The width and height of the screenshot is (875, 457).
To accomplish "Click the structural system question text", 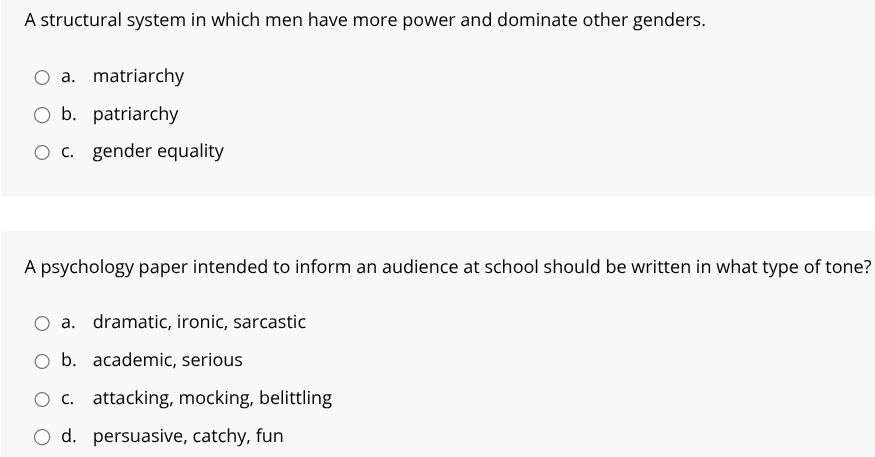I will pyautogui.click(x=365, y=21).
